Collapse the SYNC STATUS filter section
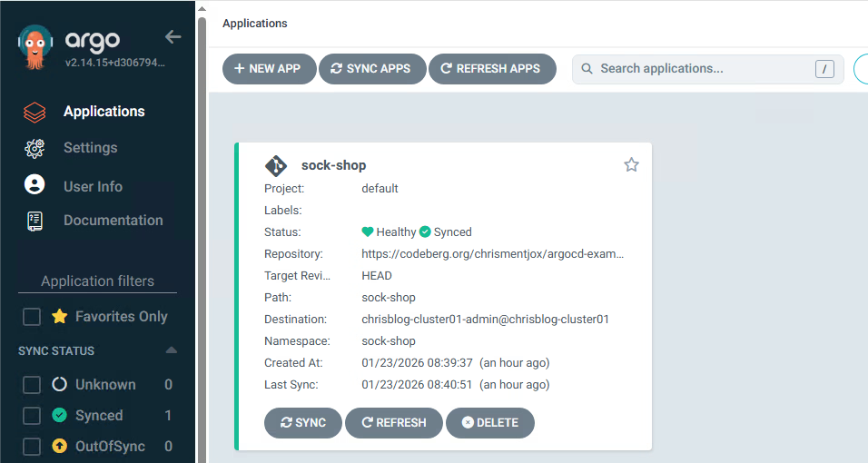The image size is (868, 463). tap(171, 350)
